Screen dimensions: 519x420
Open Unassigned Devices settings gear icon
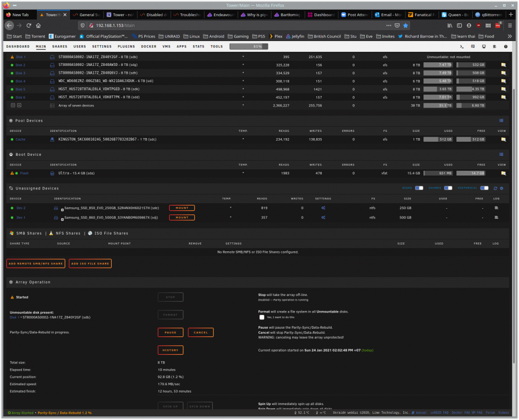(502, 188)
